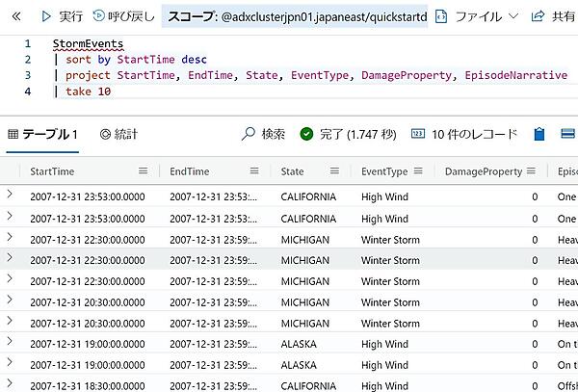
Task: Click the 検索 search icon
Action: tap(249, 134)
